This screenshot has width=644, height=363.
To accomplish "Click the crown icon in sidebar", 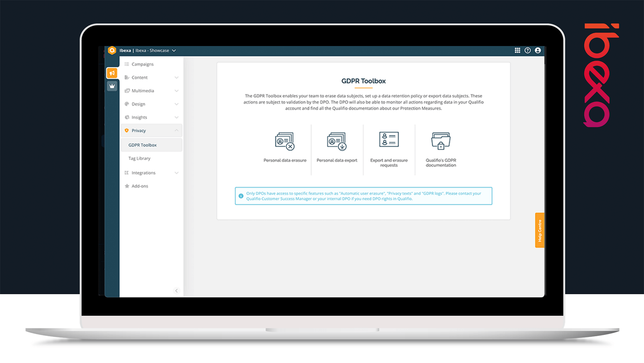I will click(112, 86).
